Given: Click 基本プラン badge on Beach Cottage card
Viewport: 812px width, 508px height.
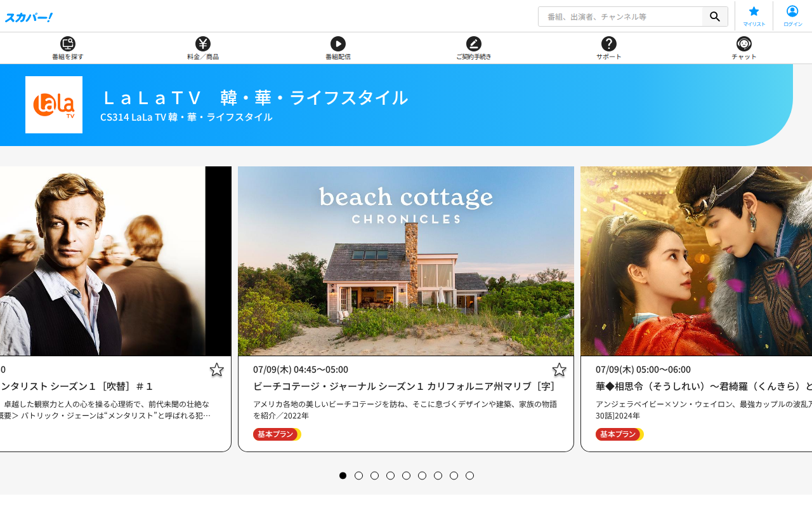Looking at the screenshot, I should pyautogui.click(x=277, y=434).
